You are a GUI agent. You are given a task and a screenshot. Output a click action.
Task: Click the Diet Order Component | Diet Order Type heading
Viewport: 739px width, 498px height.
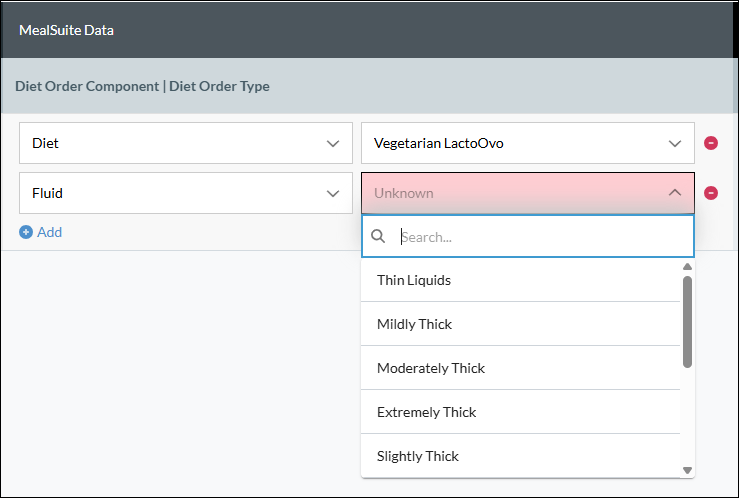pyautogui.click(x=142, y=86)
